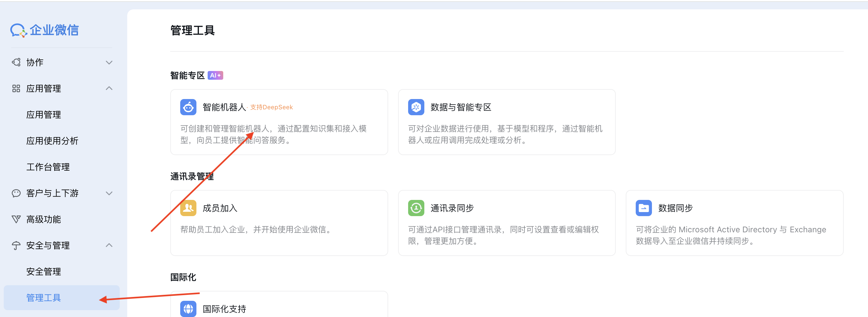Click the 协作 sidebar icon

(16, 62)
